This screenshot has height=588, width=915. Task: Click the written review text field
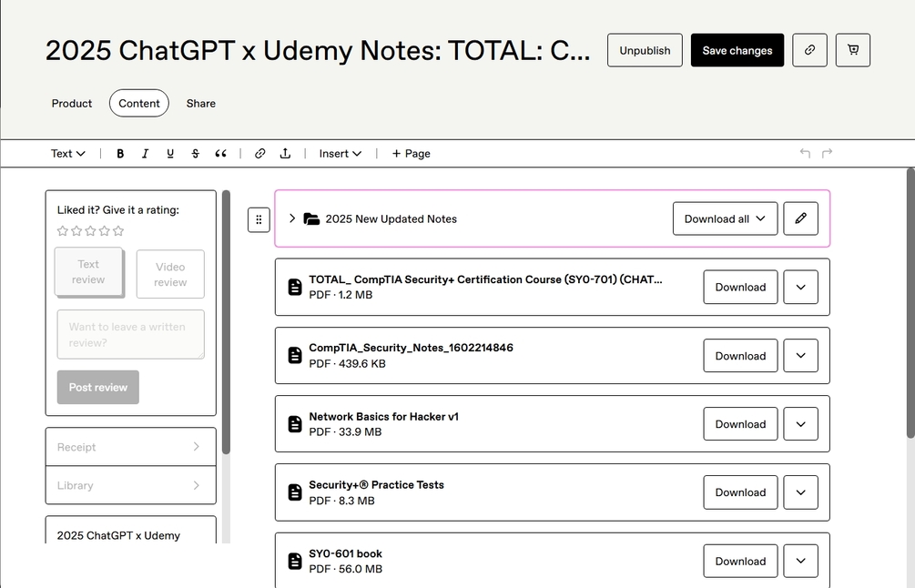pyautogui.click(x=131, y=334)
